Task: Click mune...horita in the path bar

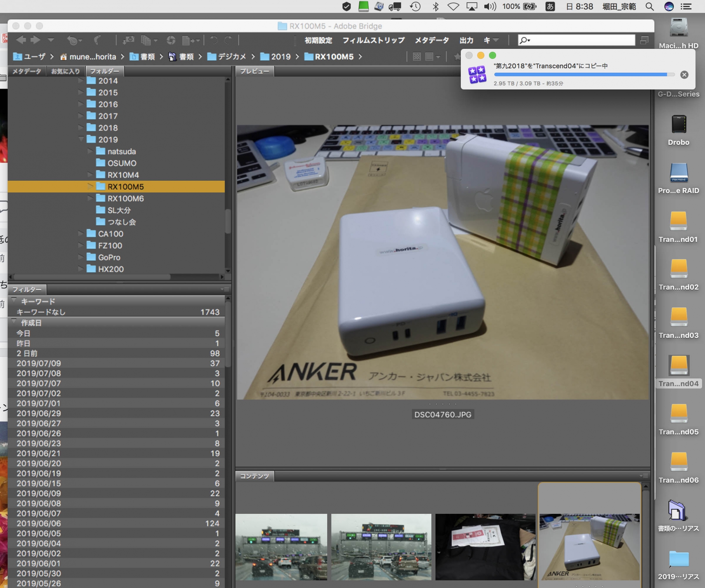Action: 88,57
